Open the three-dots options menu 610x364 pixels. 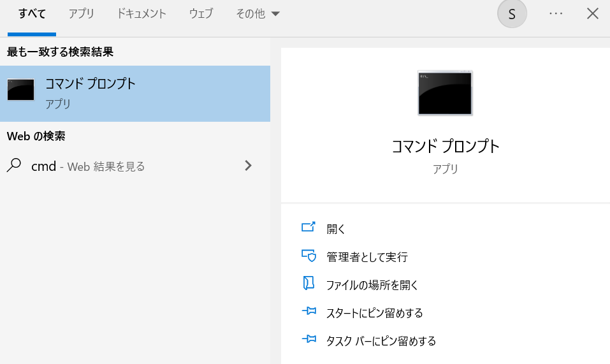(556, 13)
